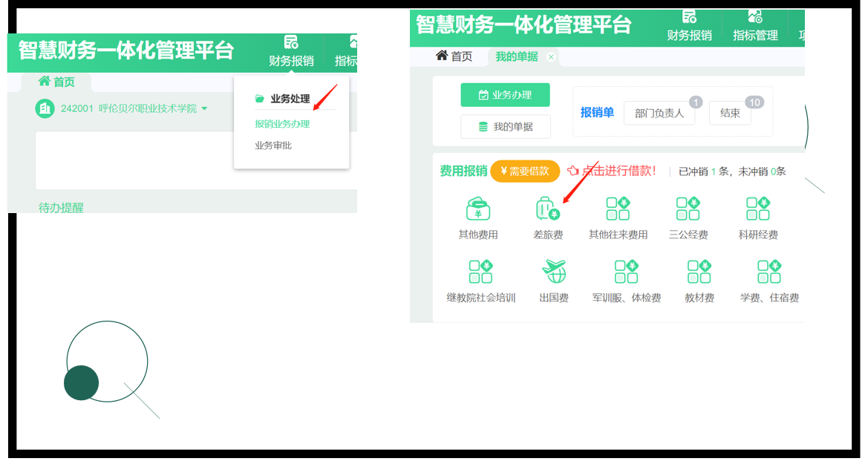Open the 我的单据 button

(505, 126)
